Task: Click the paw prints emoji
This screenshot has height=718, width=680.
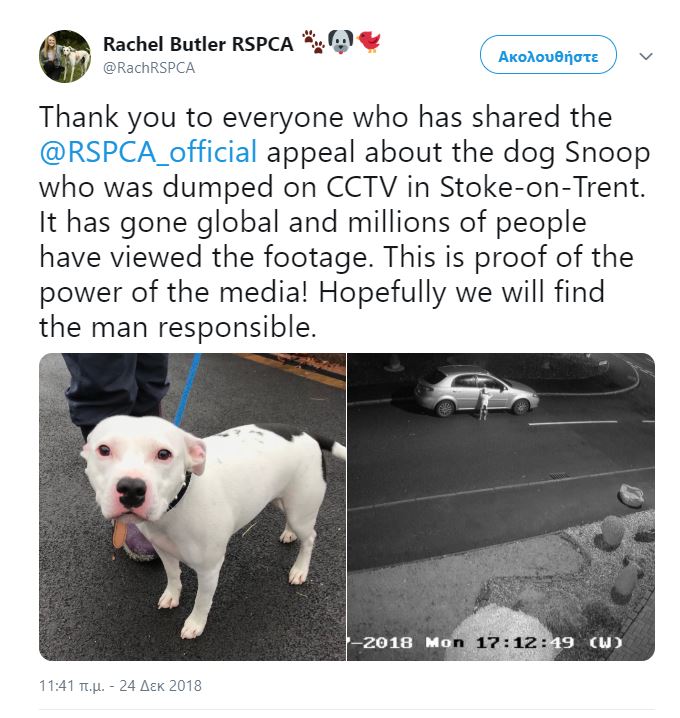Action: pyautogui.click(x=313, y=42)
